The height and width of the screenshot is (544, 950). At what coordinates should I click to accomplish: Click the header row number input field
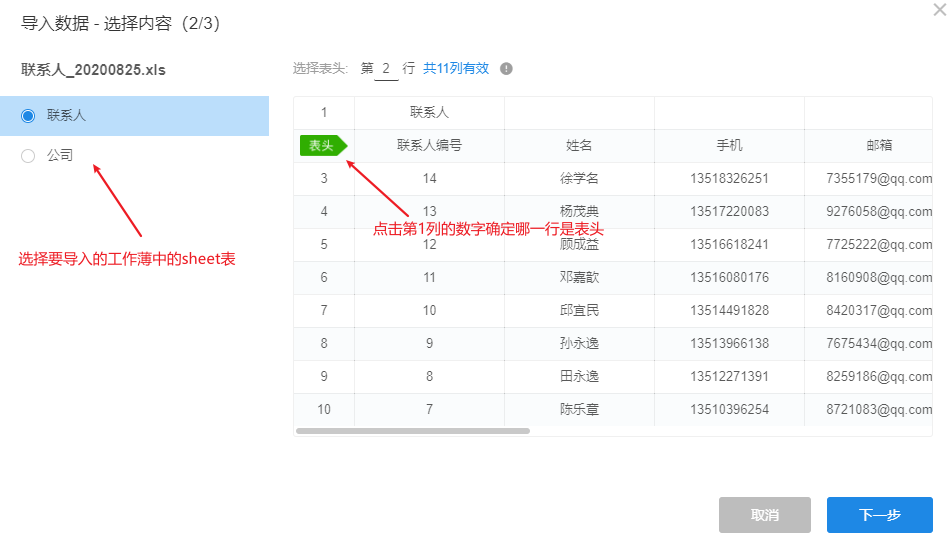pos(386,69)
